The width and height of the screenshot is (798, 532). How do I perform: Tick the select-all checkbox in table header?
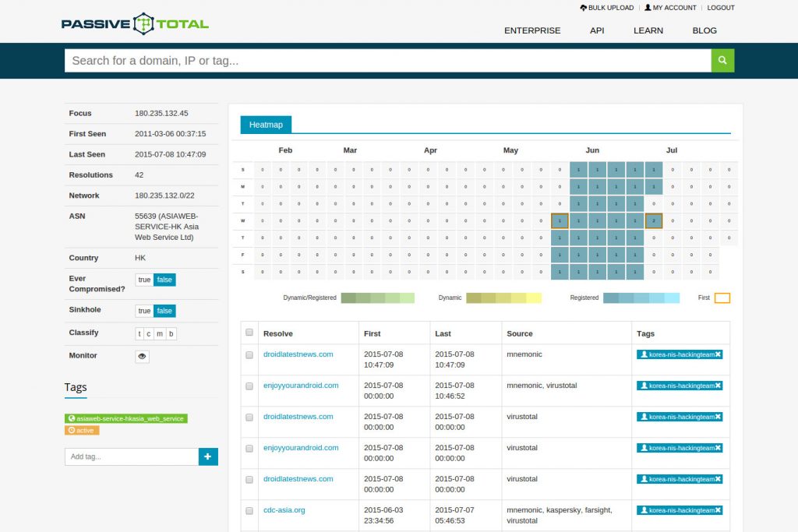click(x=249, y=332)
